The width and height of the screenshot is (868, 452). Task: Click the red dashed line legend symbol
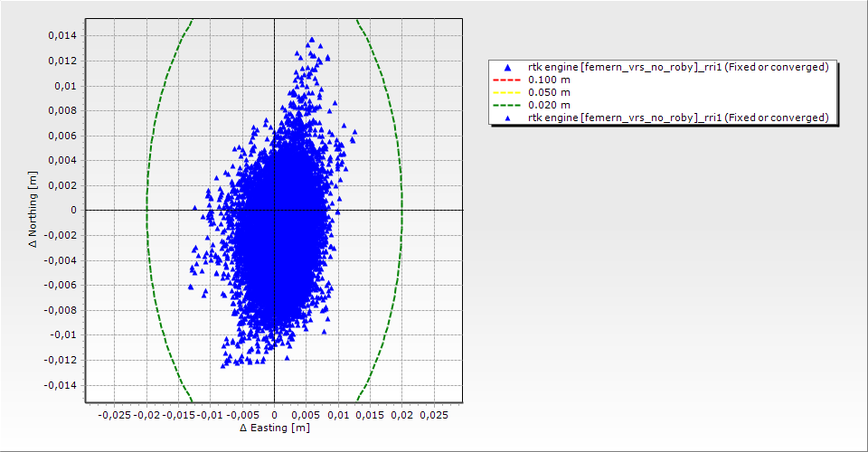tap(507, 80)
